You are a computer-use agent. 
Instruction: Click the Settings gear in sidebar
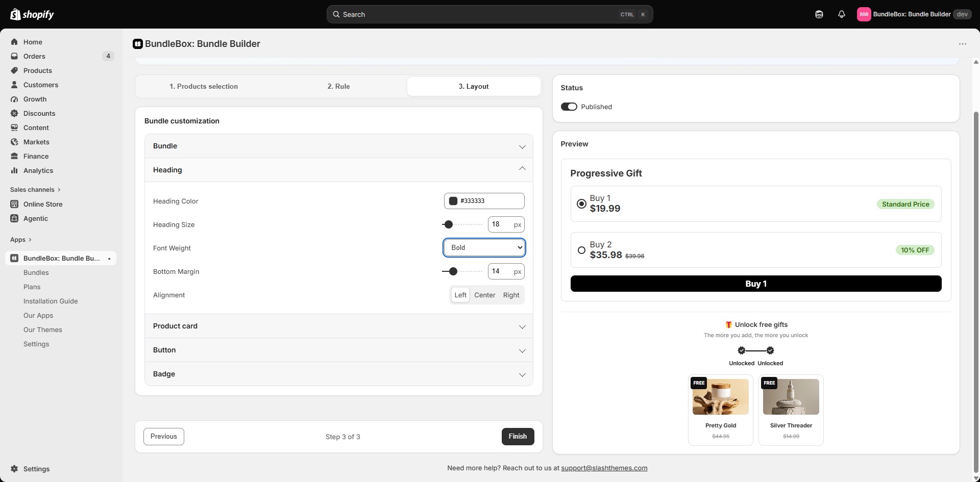tap(14, 469)
